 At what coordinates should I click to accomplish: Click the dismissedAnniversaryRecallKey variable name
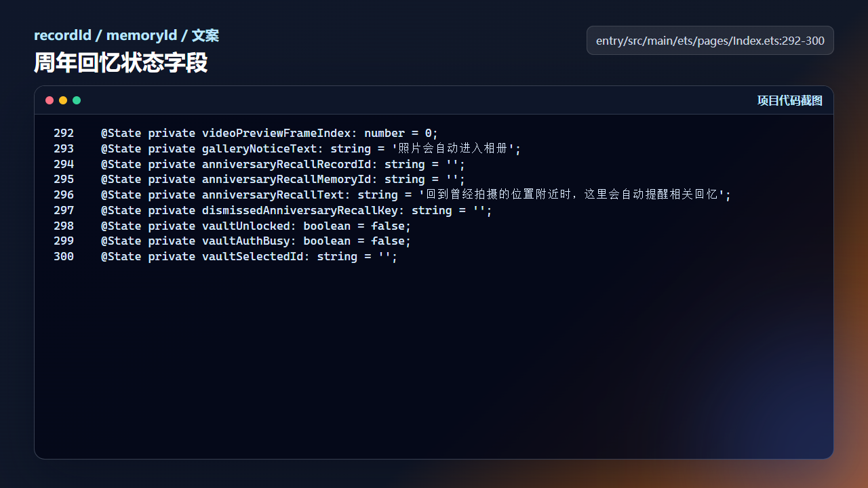(300, 210)
